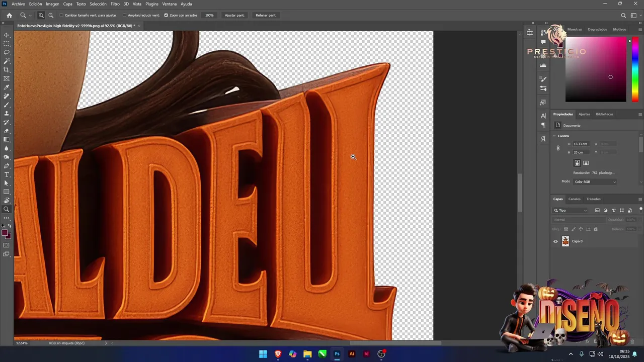Uncheck 'Zoom con arrastre' checkbox
This screenshot has height=362, width=644.
[x=166, y=16]
